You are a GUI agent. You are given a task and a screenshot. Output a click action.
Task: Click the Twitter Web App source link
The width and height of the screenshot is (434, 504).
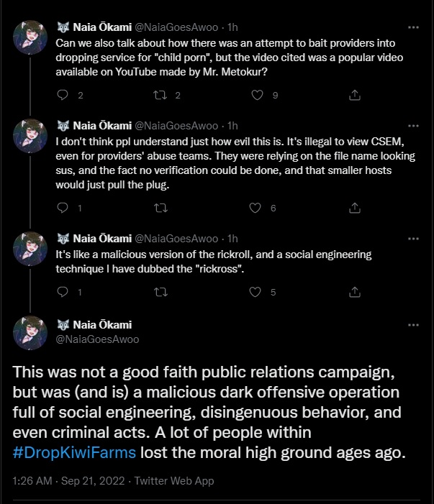tap(173, 480)
